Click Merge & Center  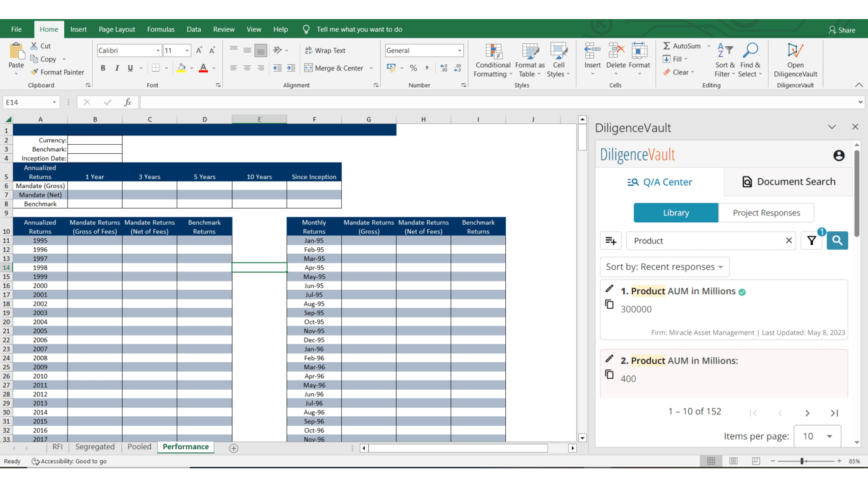point(334,68)
